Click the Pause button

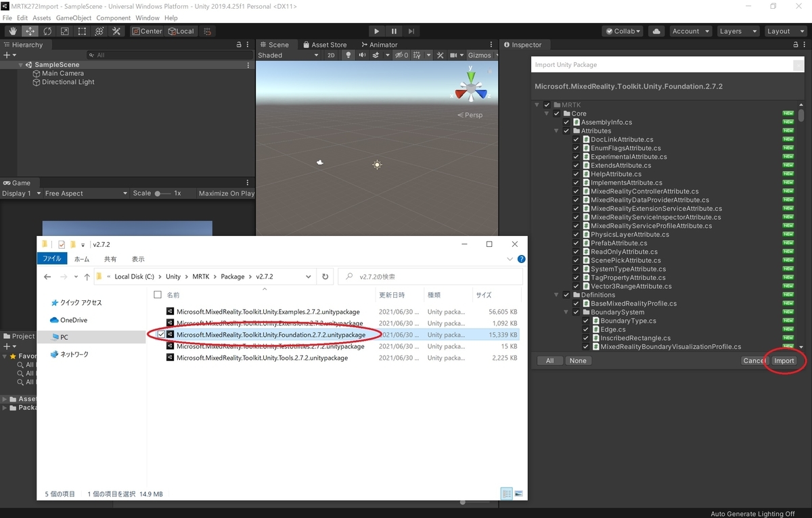(x=394, y=31)
